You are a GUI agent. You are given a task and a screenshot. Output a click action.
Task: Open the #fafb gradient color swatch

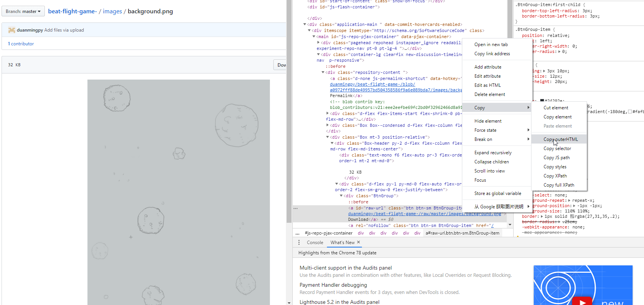click(x=630, y=112)
